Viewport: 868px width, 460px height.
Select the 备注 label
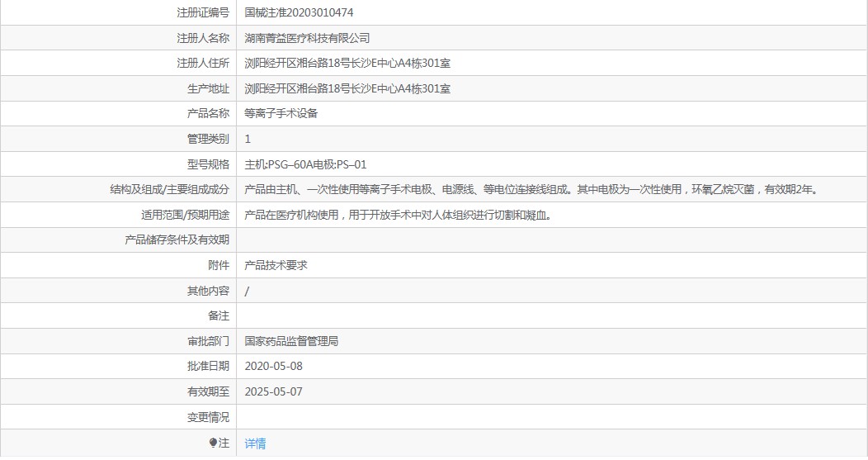pos(219,316)
